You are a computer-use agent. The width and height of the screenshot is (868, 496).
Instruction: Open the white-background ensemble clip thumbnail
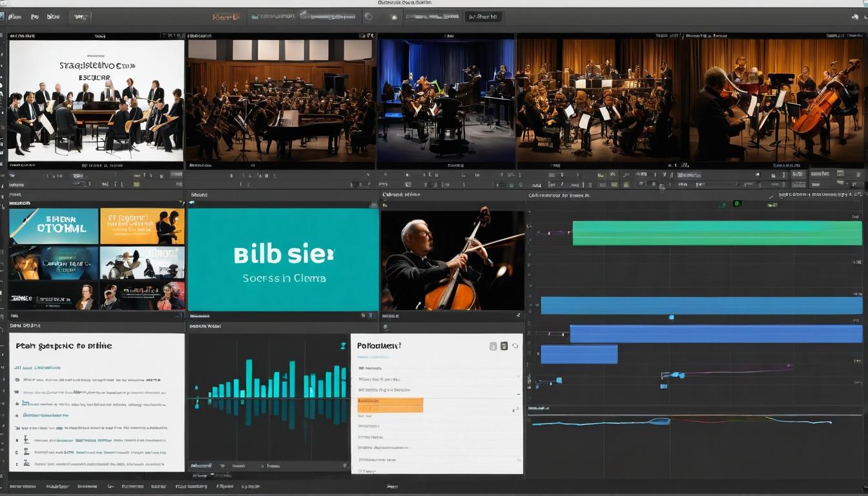(96, 101)
